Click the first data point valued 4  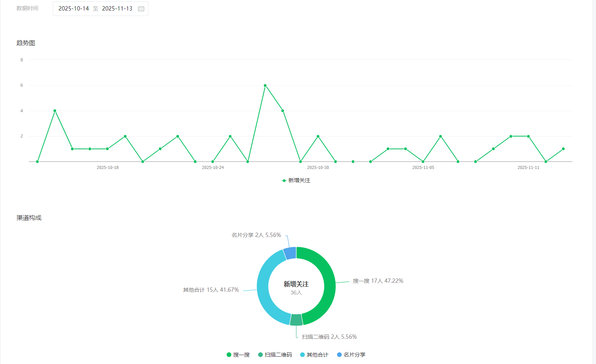tap(55, 111)
